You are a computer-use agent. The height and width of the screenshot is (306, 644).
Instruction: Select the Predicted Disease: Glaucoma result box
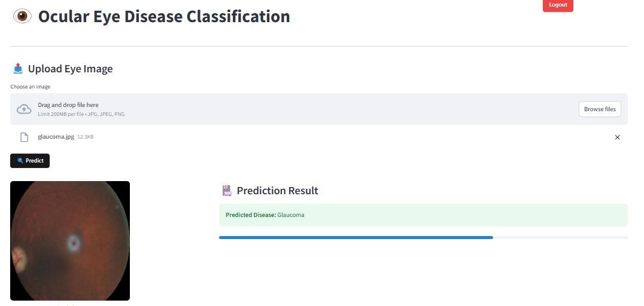(423, 215)
